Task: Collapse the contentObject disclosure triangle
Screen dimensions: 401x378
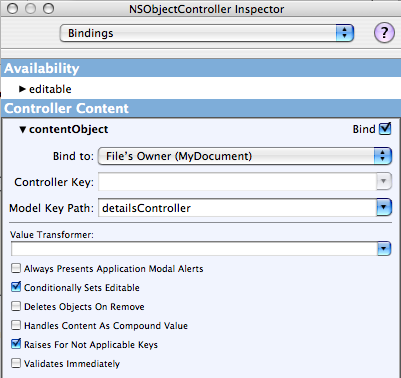Action: (22, 129)
